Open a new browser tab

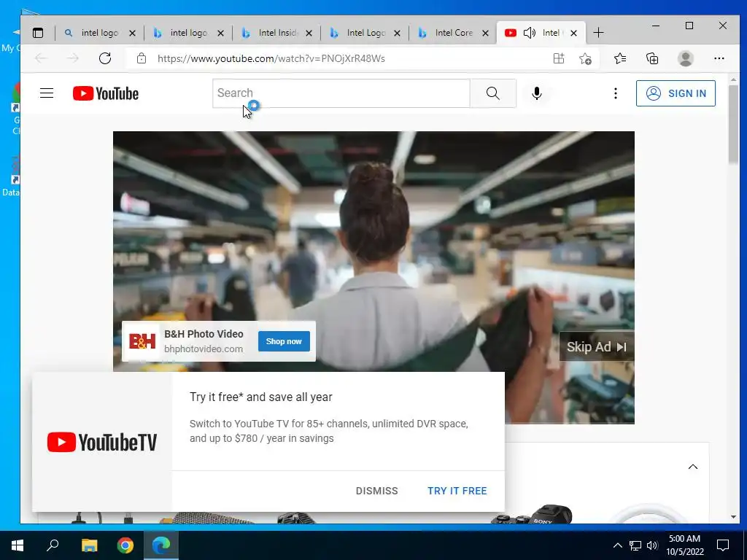598,33
